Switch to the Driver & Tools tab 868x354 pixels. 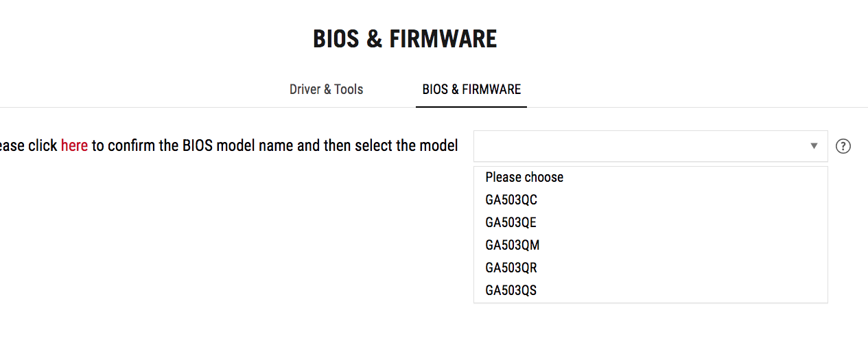click(326, 89)
